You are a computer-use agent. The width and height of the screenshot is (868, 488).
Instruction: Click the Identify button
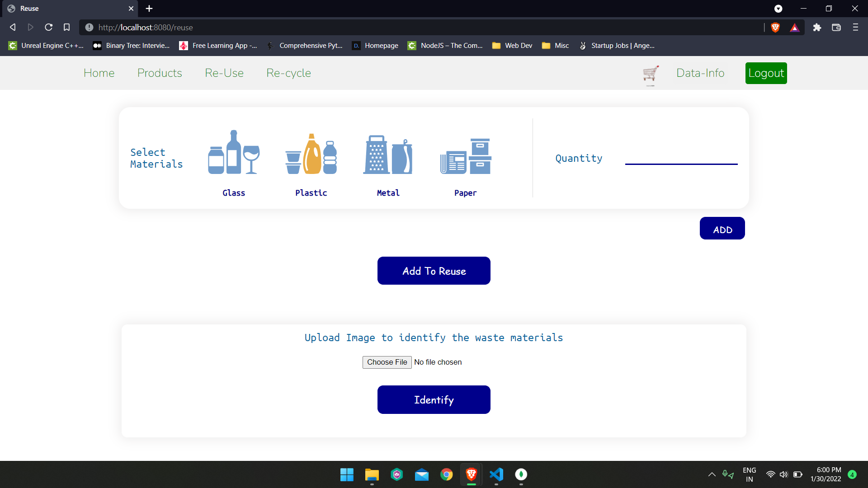(434, 399)
